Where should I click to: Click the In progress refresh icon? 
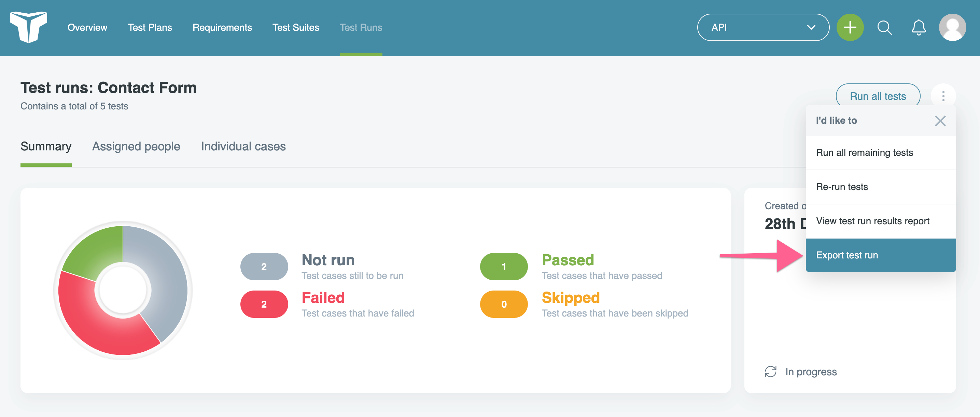pos(770,371)
